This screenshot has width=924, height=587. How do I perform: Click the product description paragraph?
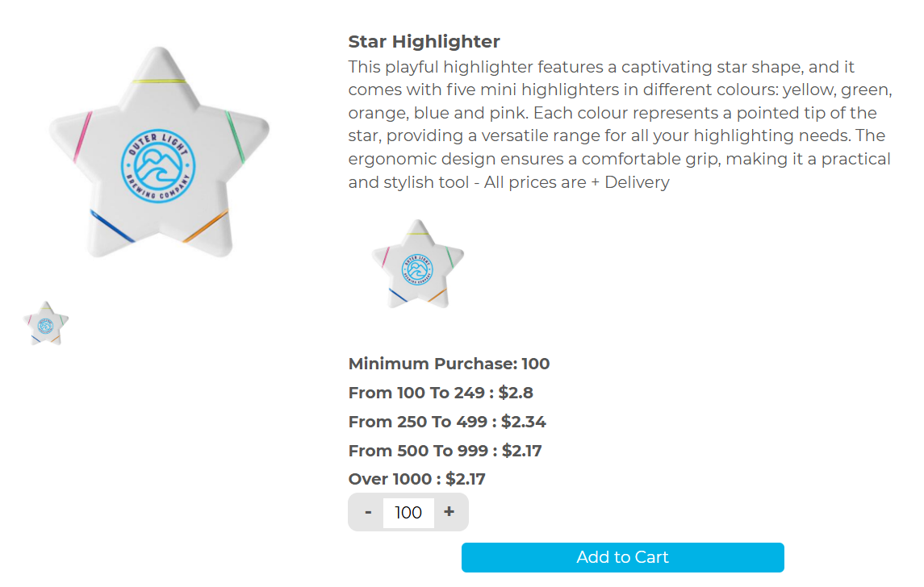pos(619,124)
